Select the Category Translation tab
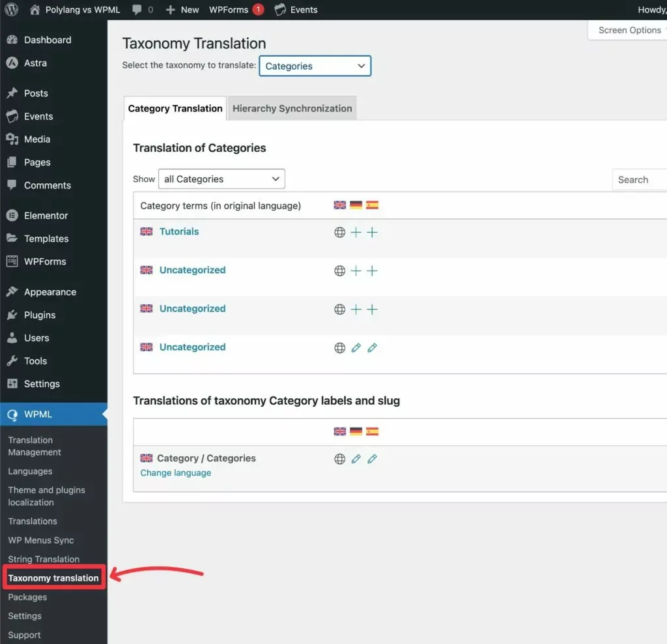The width and height of the screenshot is (667, 644). [175, 109]
